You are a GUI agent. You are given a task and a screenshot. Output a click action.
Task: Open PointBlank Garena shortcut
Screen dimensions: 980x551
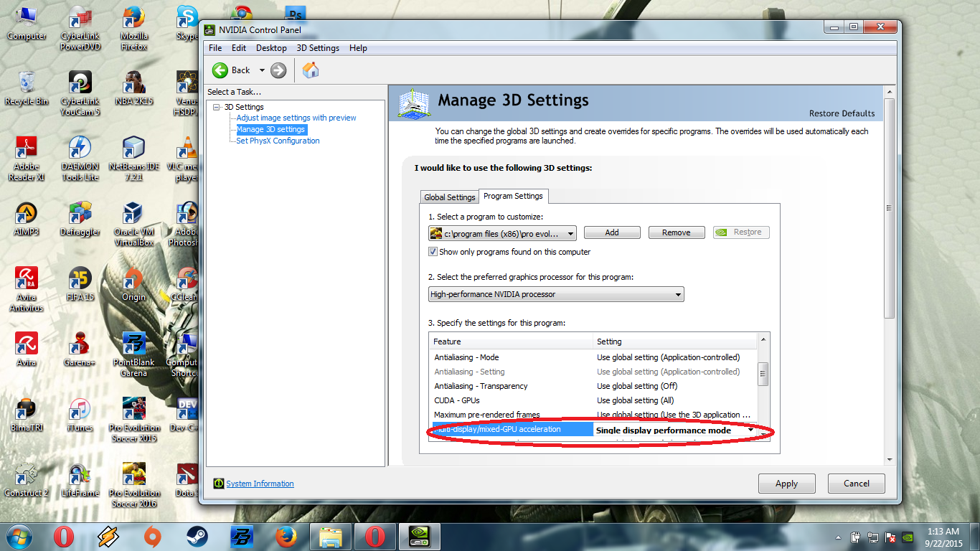pos(134,354)
